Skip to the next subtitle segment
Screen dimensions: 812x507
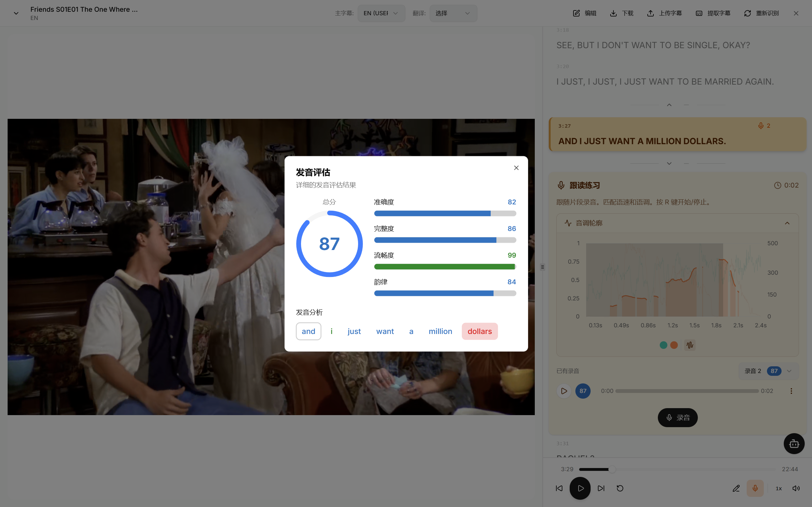click(x=601, y=488)
